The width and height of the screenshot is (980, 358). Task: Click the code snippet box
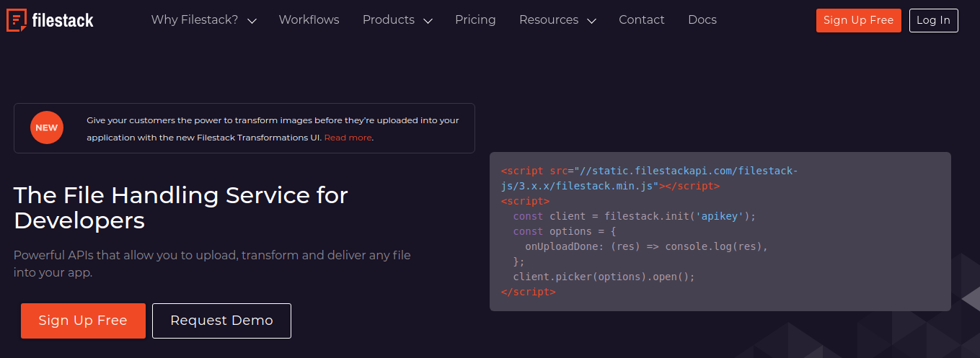click(720, 231)
